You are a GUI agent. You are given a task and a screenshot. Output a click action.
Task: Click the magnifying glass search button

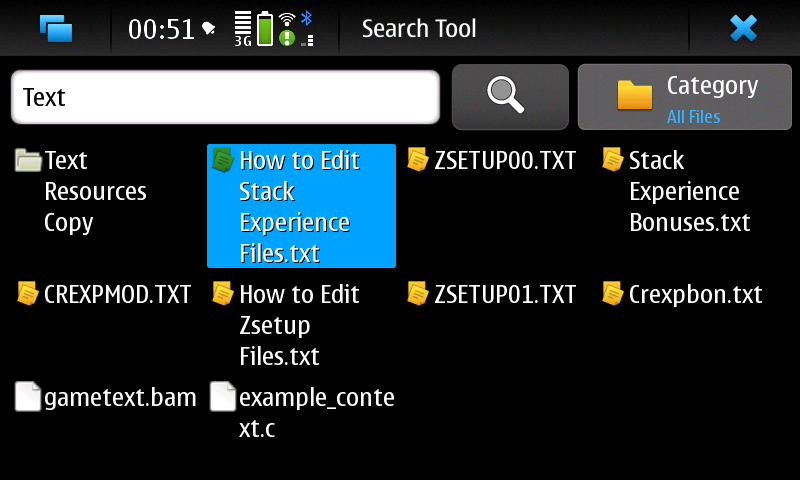[x=510, y=97]
